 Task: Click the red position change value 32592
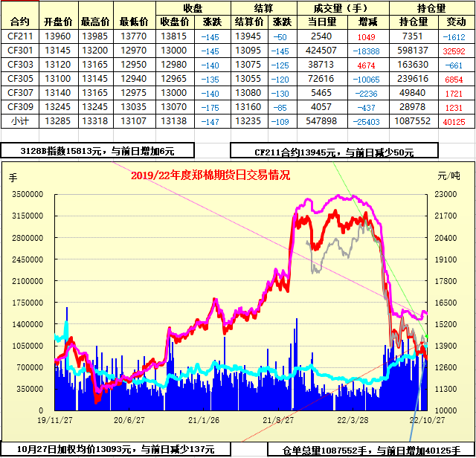coord(453,50)
